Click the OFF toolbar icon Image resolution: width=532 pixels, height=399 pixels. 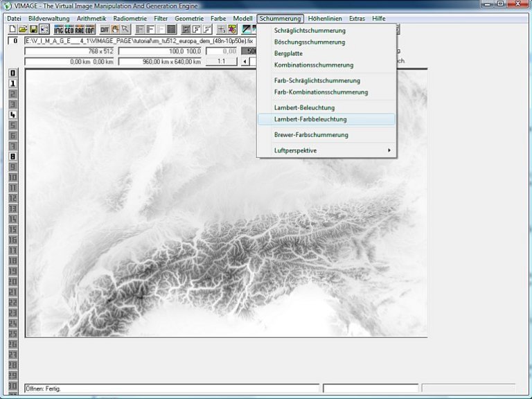click(105, 29)
